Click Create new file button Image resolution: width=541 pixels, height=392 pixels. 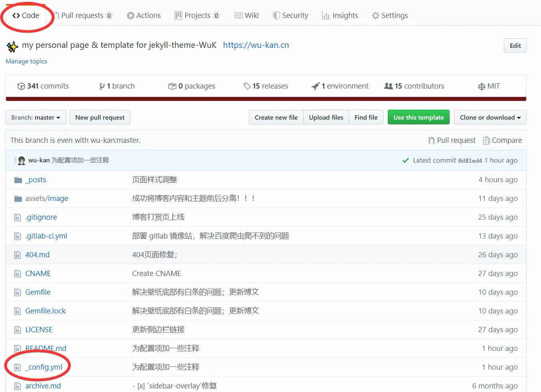pos(276,117)
